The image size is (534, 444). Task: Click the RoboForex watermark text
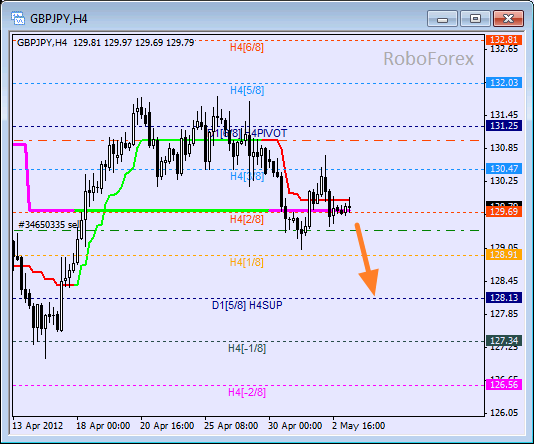click(428, 59)
